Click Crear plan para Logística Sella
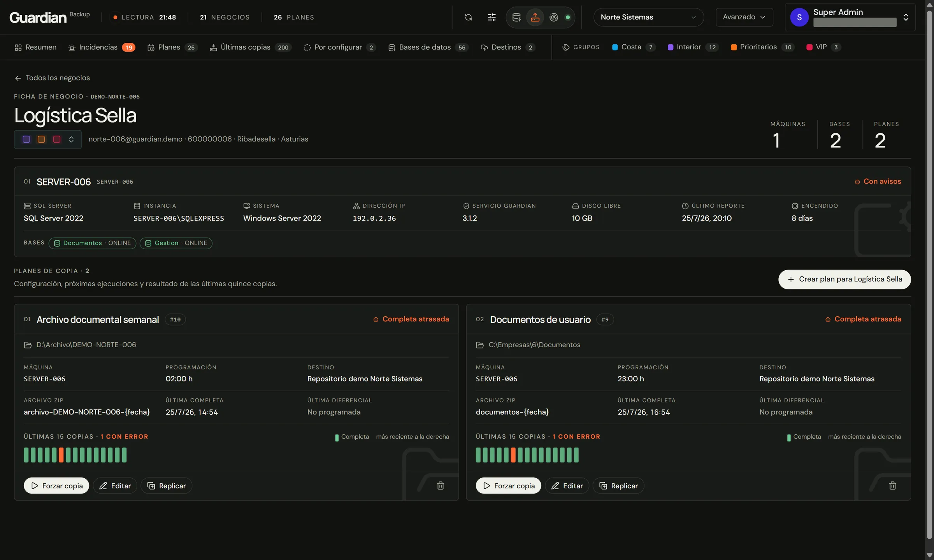Image resolution: width=934 pixels, height=560 pixels. click(844, 279)
